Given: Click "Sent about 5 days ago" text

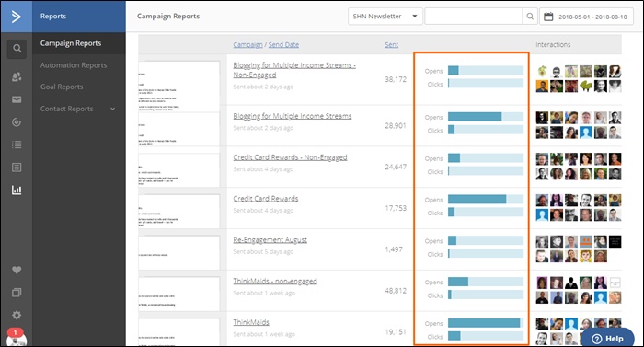Looking at the screenshot, I should (x=263, y=251).
